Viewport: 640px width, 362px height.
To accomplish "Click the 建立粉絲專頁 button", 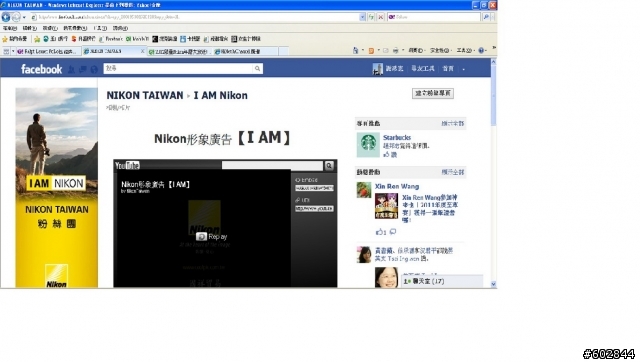I will coord(433,93).
